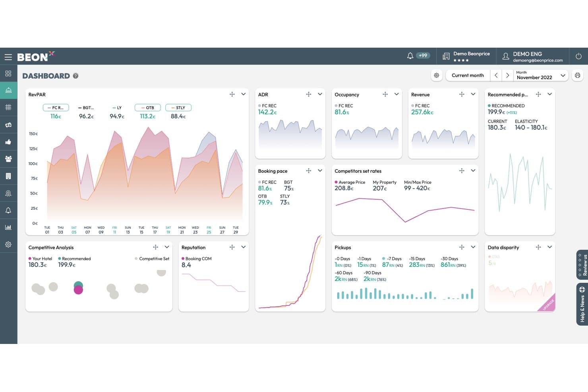Open the Month November 2022 dropdown

(x=541, y=75)
